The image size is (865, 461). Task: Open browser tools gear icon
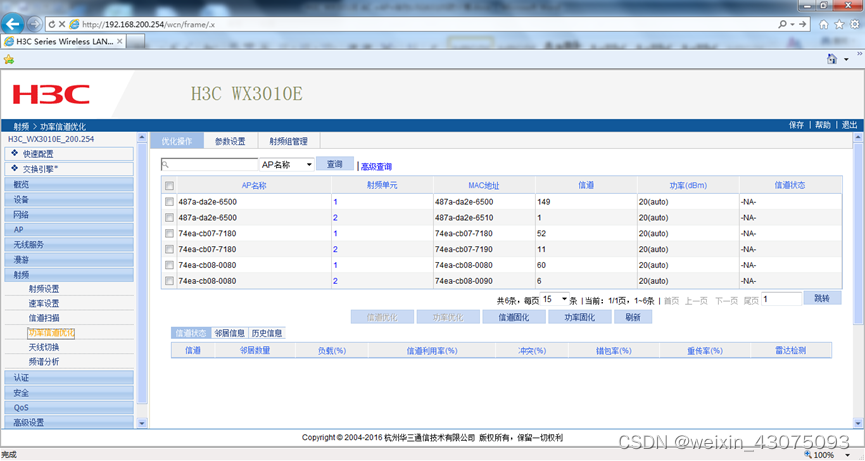pyautogui.click(x=855, y=24)
